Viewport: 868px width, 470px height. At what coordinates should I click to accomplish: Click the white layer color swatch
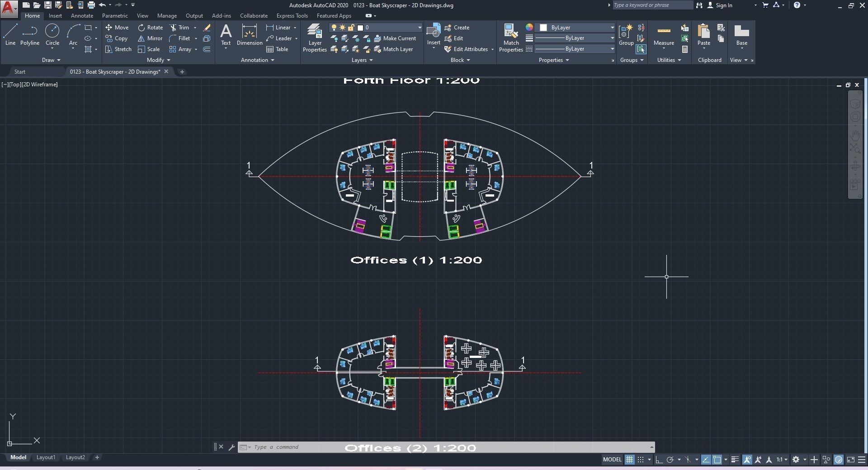click(360, 28)
